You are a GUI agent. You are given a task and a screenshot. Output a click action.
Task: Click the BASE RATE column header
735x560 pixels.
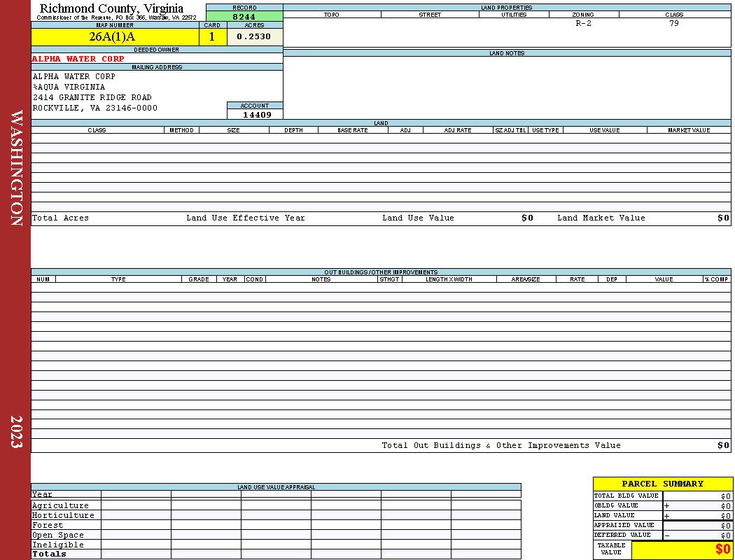(353, 130)
